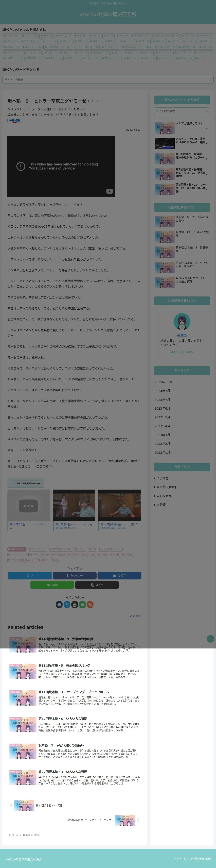Open the 坂本塾【動画】 category in the sidebar
Image resolution: width=216 pixels, height=868 pixels.
(x=166, y=487)
